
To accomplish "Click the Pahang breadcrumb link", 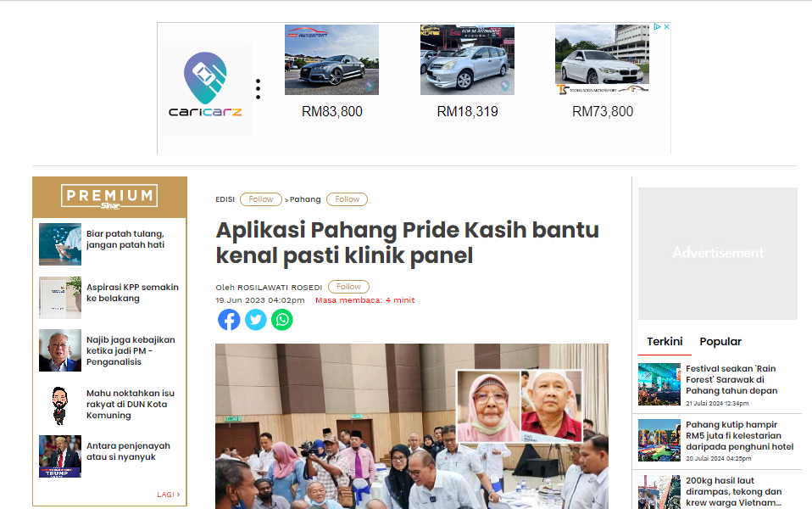I will 305,199.
